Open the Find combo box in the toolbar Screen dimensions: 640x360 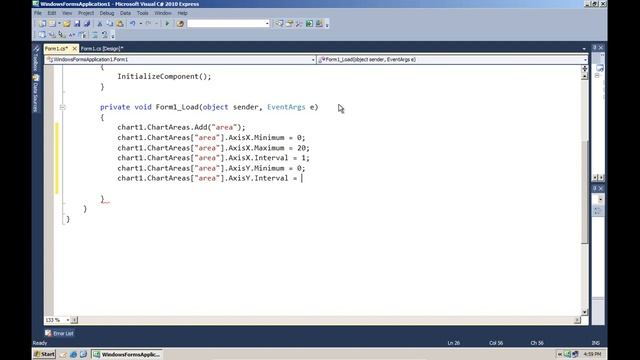pyautogui.click(x=229, y=24)
